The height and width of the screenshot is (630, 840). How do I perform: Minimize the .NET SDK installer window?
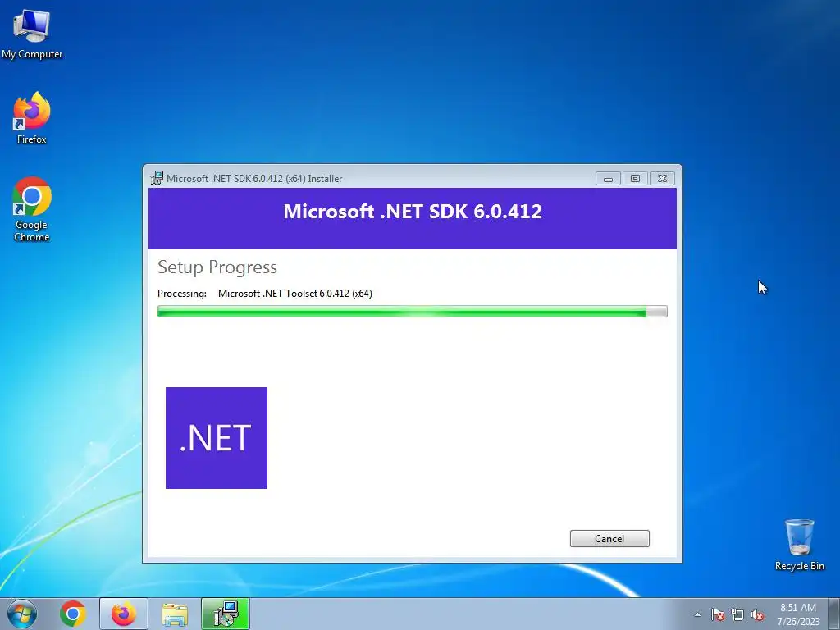point(608,178)
